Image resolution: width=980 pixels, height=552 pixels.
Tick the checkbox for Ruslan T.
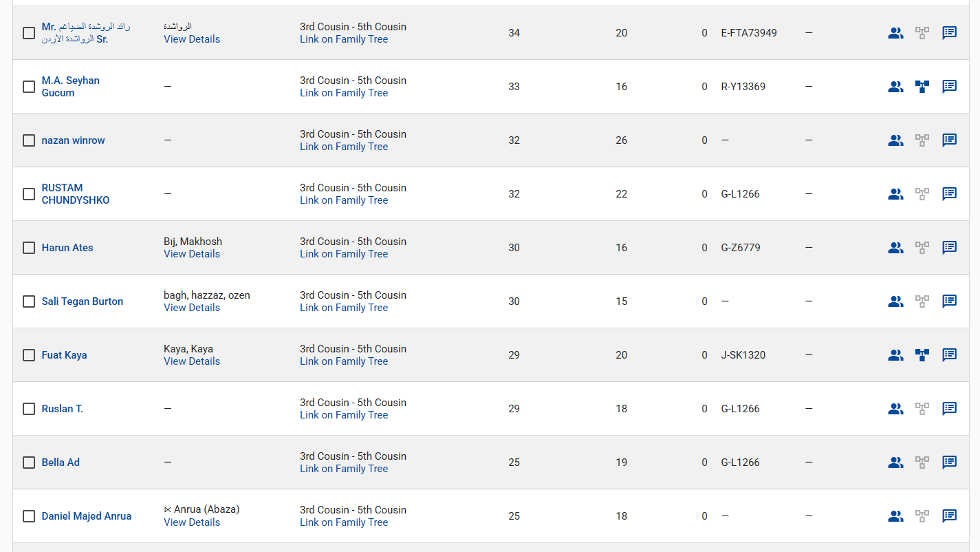click(x=29, y=409)
